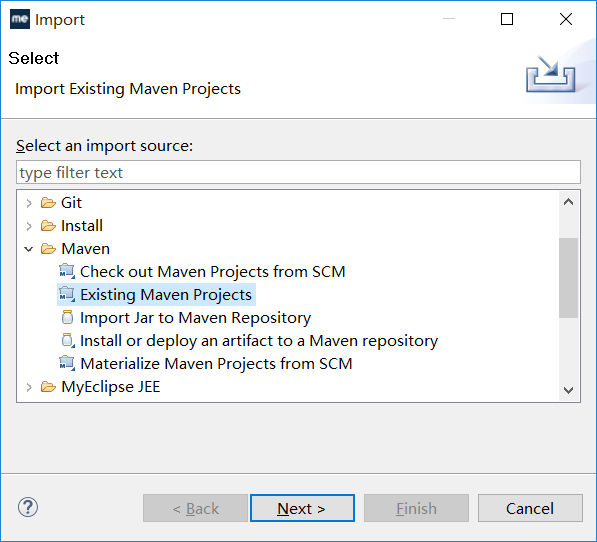
Task: Click the Check out Maven Projects icon
Action: (67, 271)
